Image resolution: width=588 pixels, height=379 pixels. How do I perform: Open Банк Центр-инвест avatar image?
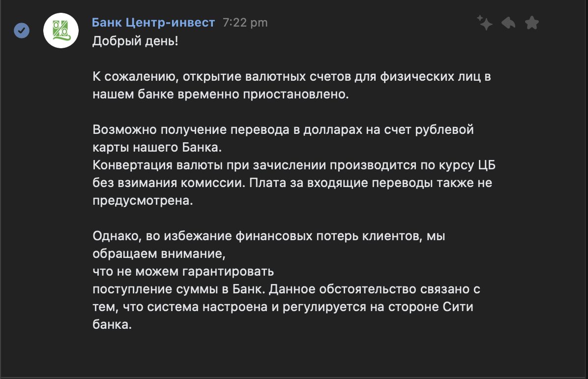pos(61,31)
